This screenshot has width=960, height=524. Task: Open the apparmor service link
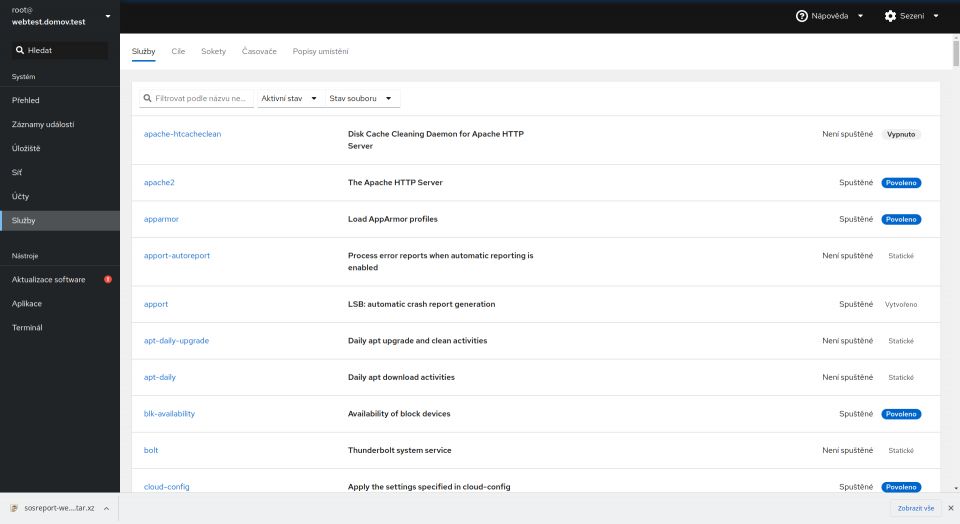[x=161, y=219]
